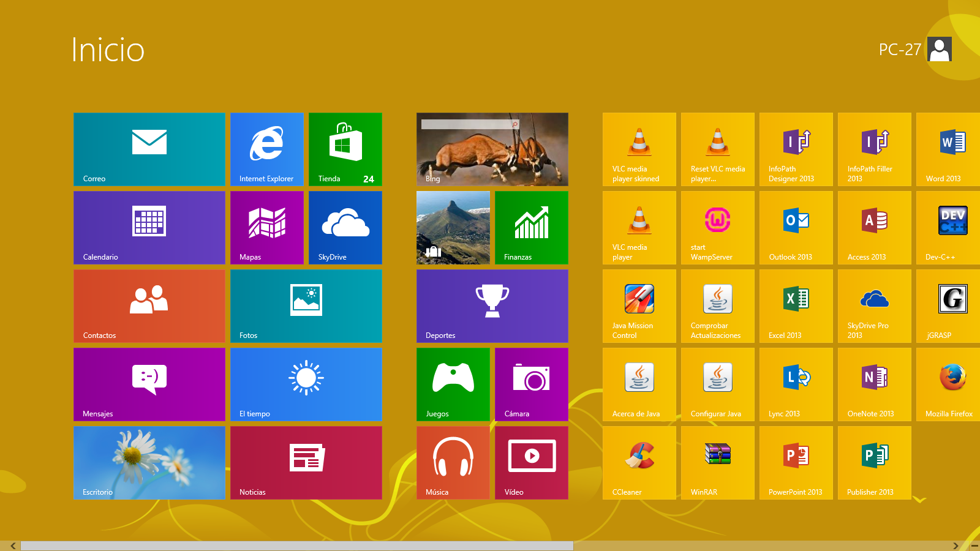Screen dimensions: 980x551
Task: Launch Dev-C++ tile
Action: click(x=948, y=228)
